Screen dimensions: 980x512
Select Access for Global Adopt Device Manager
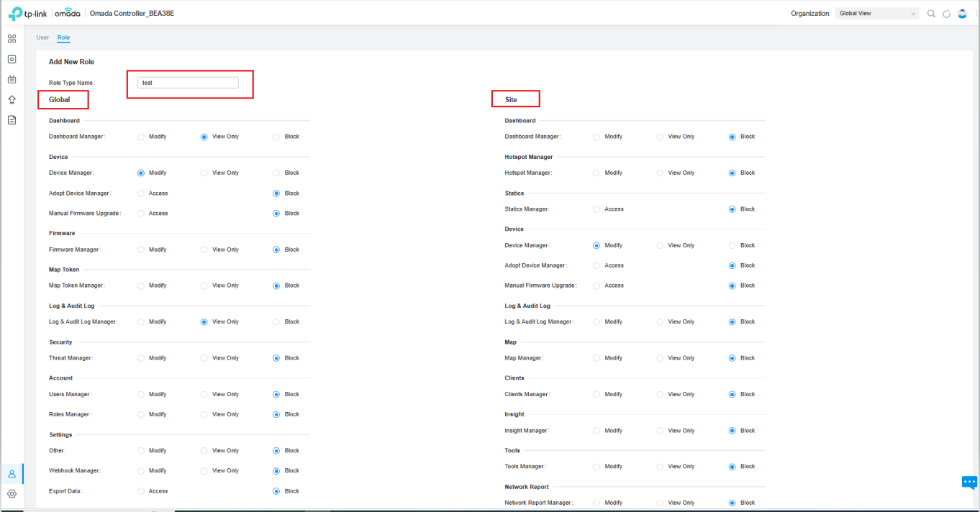[140, 193]
